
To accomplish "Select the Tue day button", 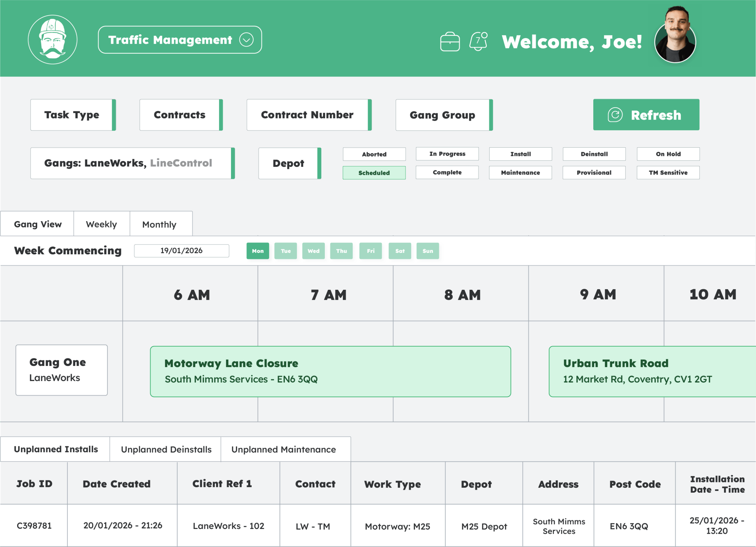I will click(x=286, y=251).
